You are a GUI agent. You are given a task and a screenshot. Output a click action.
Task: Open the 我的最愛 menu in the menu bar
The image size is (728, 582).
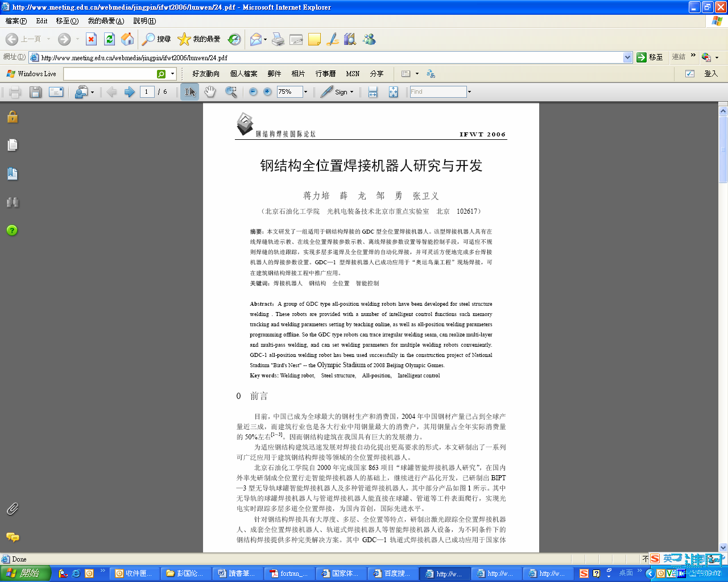[x=106, y=21]
